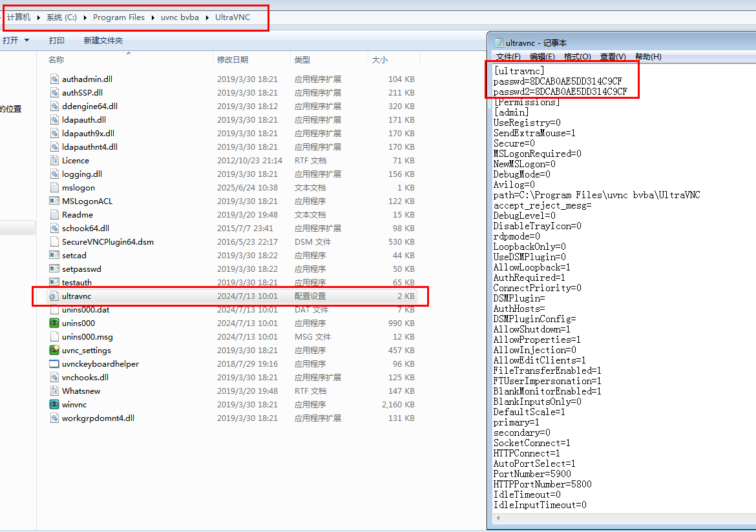756x532 pixels.
Task: Click the 打开 toolbar button
Action: click(x=10, y=41)
